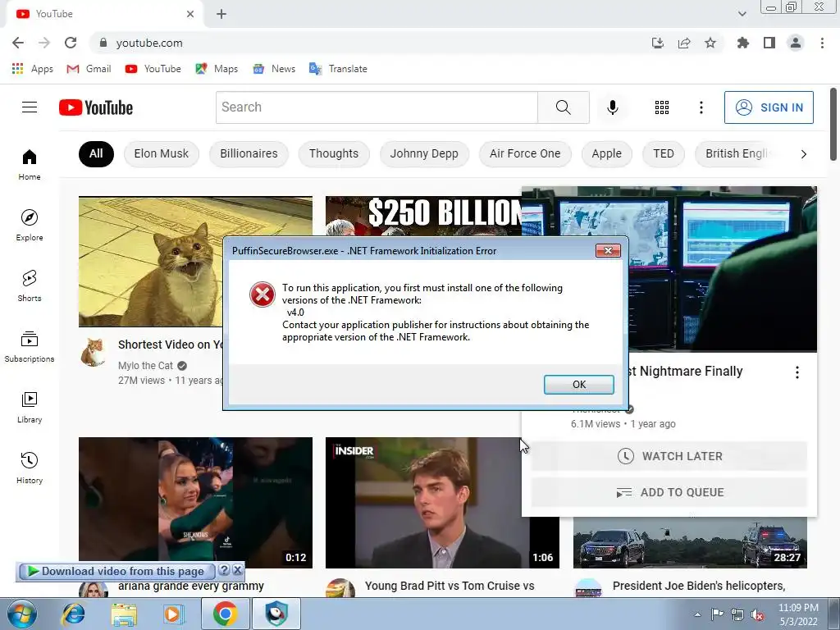Open the Puffin browser taskbar icon
This screenshot has width=840, height=630.
[276, 614]
